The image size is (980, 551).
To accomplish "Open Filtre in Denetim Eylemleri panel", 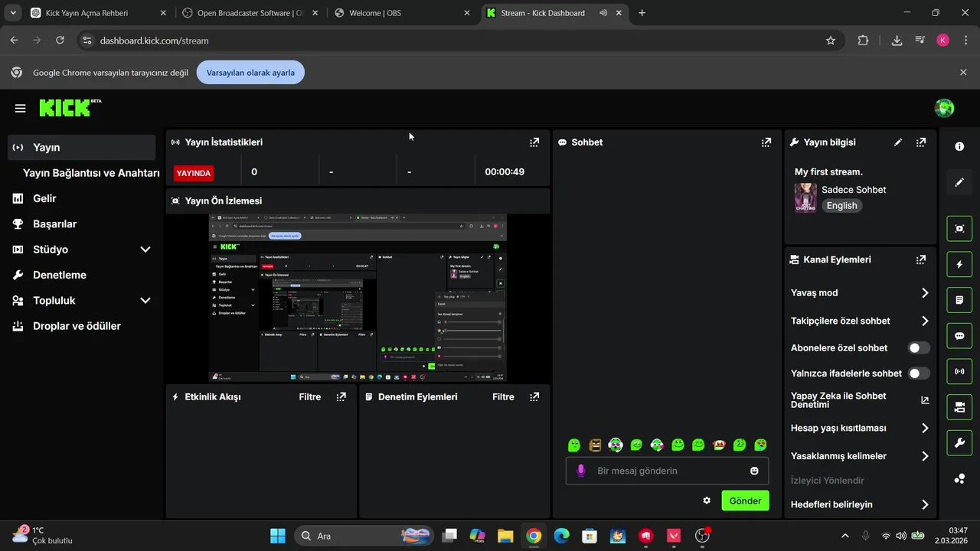I will click(503, 396).
